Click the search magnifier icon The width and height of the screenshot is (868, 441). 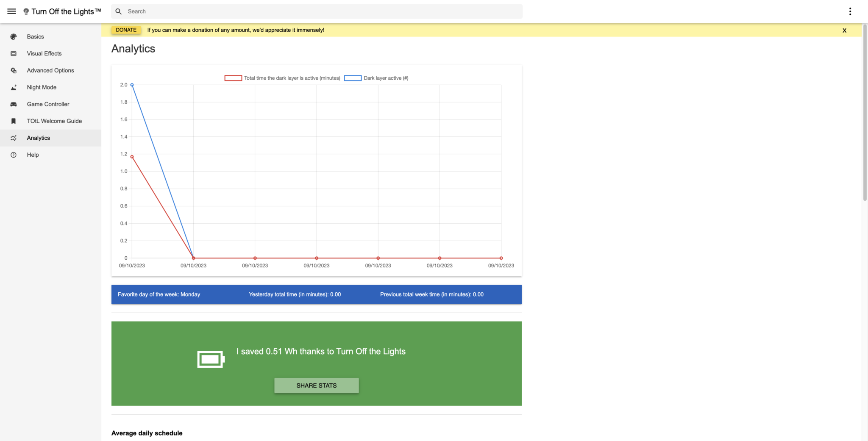(118, 11)
